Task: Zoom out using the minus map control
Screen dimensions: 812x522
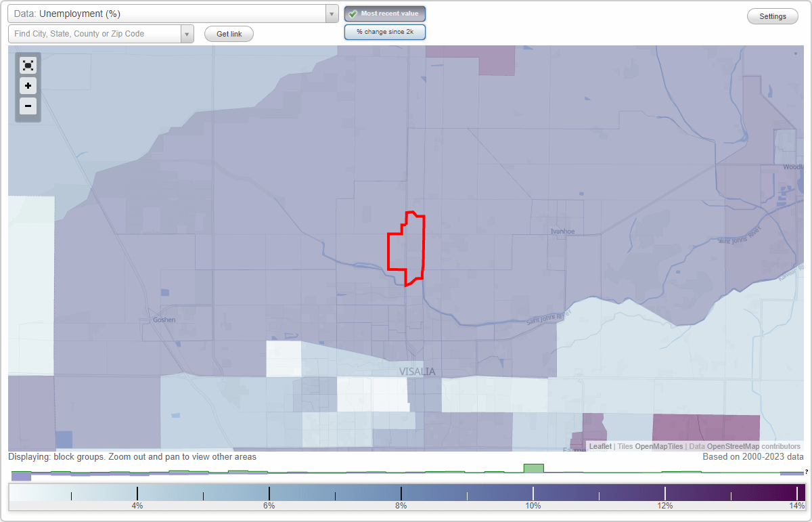Action: coord(28,106)
